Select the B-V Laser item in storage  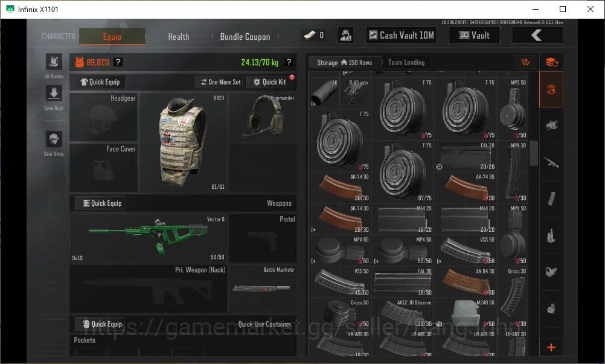tap(355, 93)
